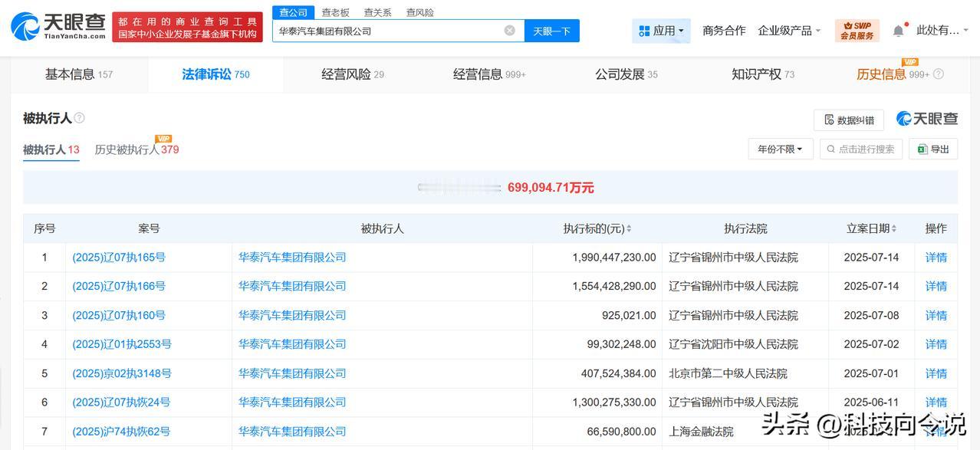Click 商务合作 link in header
The width and height of the screenshot is (980, 450).
pyautogui.click(x=724, y=31)
